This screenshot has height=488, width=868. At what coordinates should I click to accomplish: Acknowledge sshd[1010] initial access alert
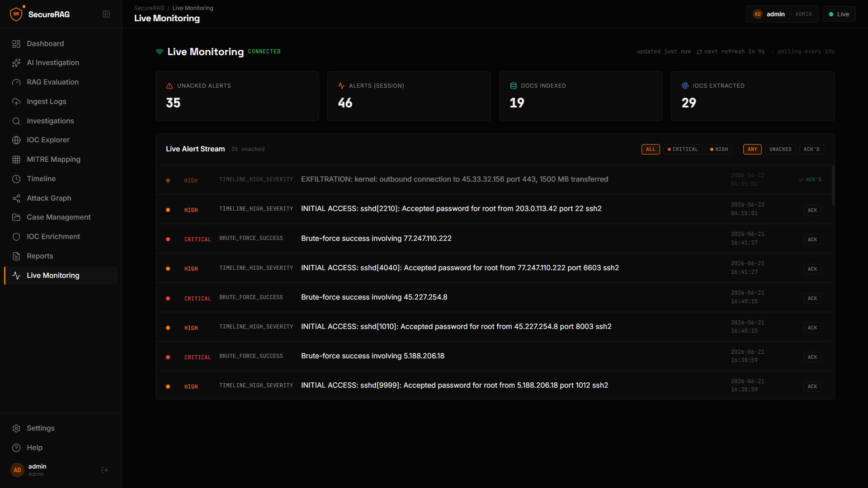(x=812, y=328)
